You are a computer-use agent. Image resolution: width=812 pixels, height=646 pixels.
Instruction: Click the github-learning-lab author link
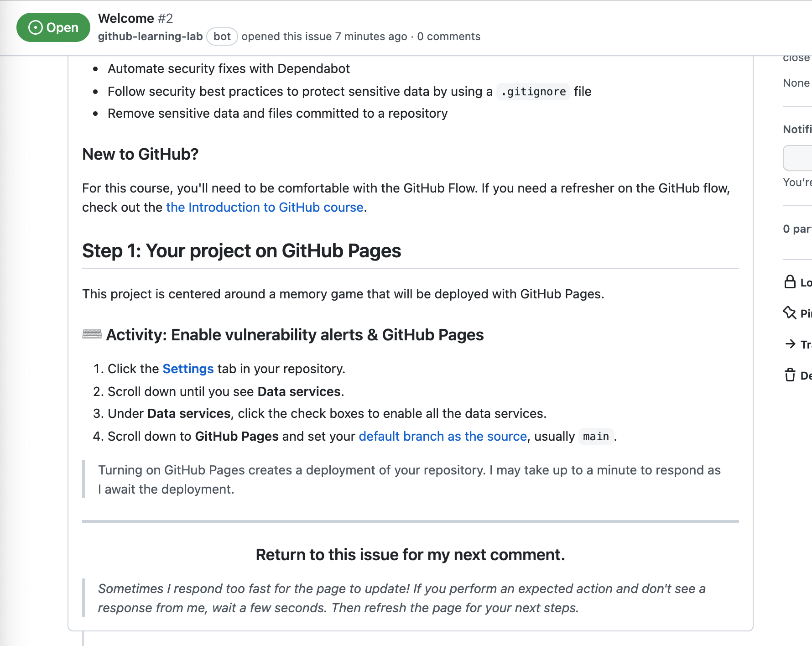[x=150, y=36]
